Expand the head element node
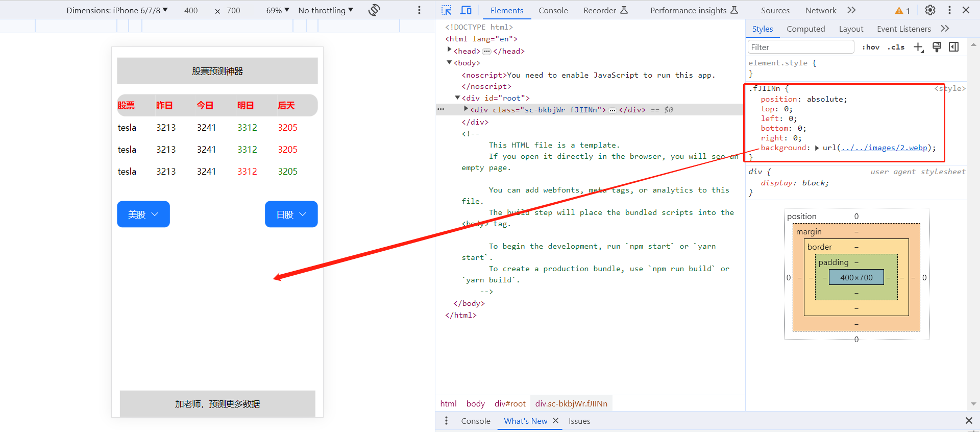980x432 pixels. point(450,51)
